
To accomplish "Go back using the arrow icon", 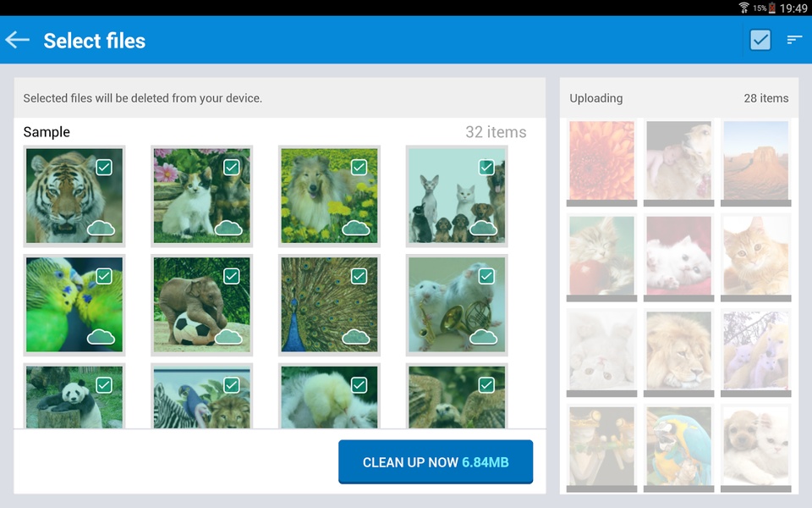I will pos(17,40).
